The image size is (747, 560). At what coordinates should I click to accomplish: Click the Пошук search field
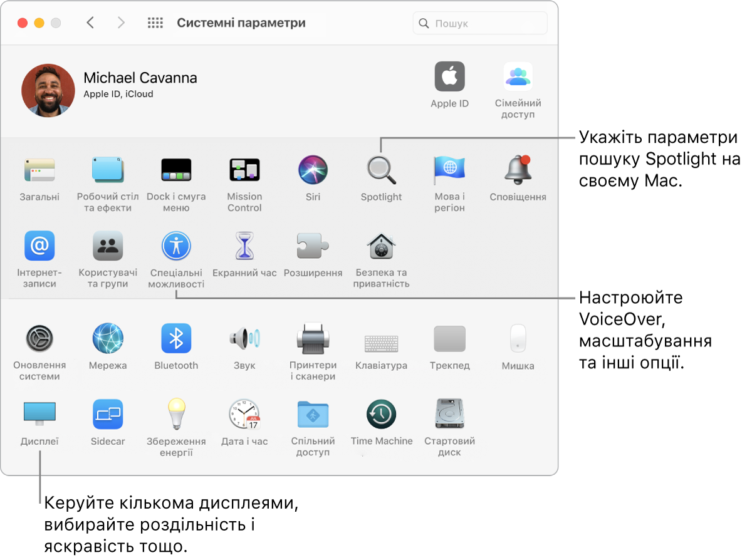coord(480,23)
